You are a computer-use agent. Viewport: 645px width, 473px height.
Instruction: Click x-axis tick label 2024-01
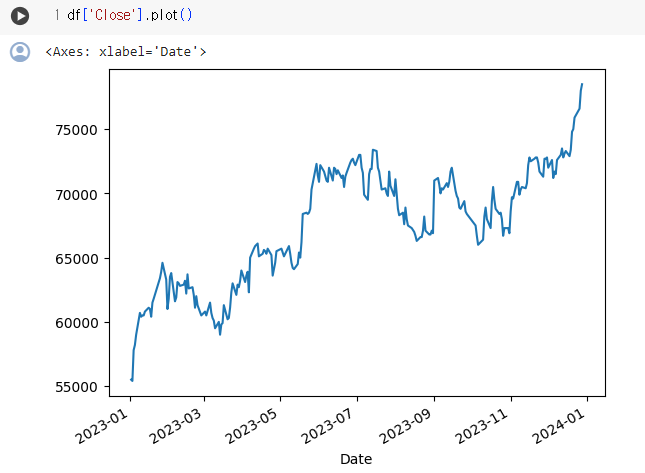pyautogui.click(x=558, y=426)
